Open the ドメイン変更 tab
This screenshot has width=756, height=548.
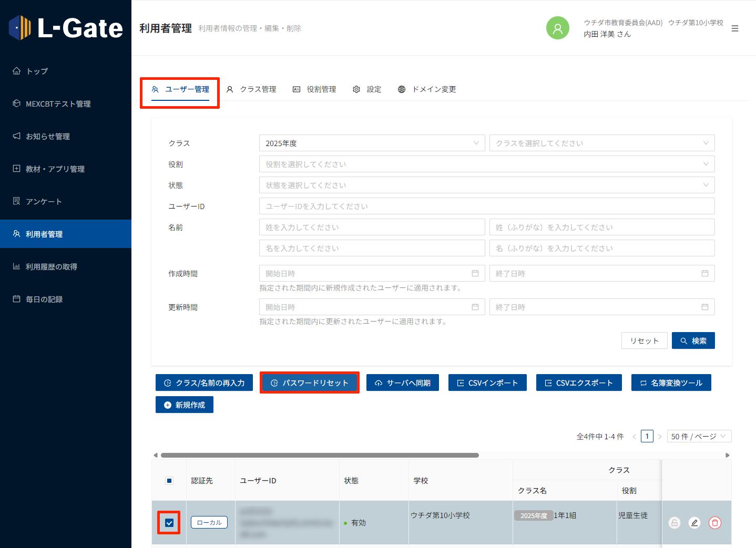coord(427,89)
